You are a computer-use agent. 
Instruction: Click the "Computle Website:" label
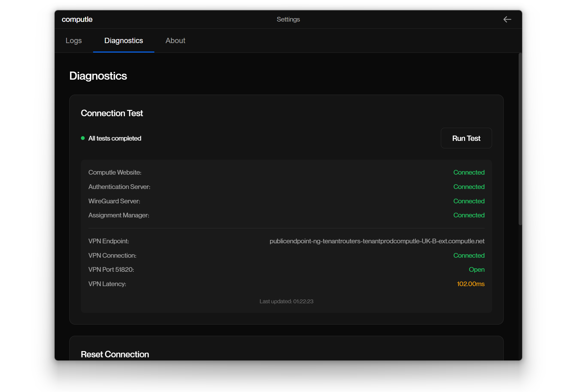(x=115, y=172)
